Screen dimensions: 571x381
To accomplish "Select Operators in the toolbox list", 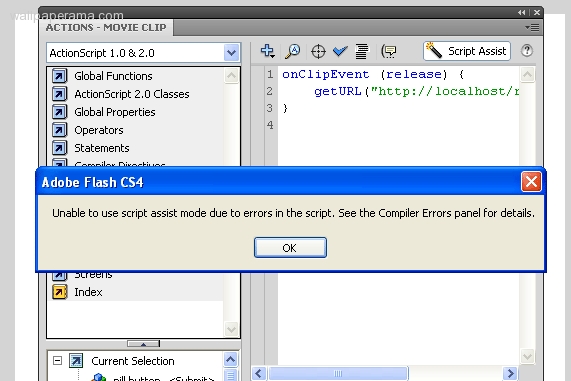I will (99, 130).
